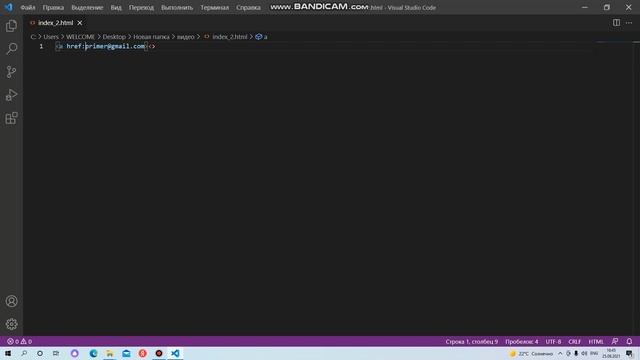Viewport: 640px width, 360px height.
Task: Open the Extensions view
Action: click(11, 118)
